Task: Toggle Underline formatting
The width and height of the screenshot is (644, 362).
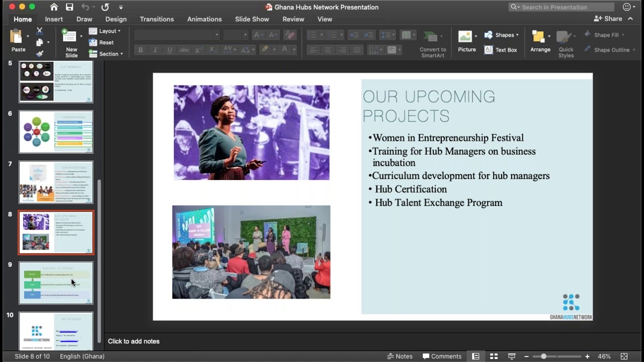Action: pyautogui.click(x=170, y=50)
